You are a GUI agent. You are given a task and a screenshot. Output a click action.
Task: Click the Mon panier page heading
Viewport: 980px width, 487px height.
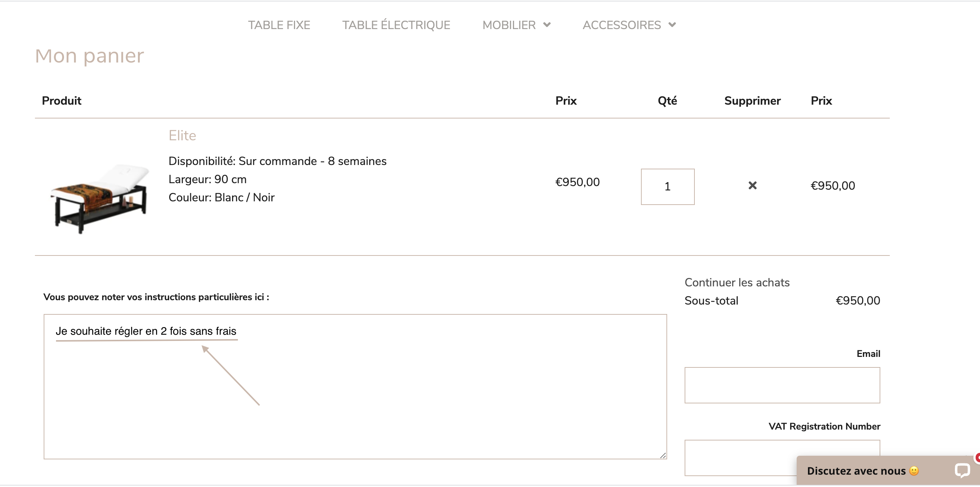(x=89, y=56)
